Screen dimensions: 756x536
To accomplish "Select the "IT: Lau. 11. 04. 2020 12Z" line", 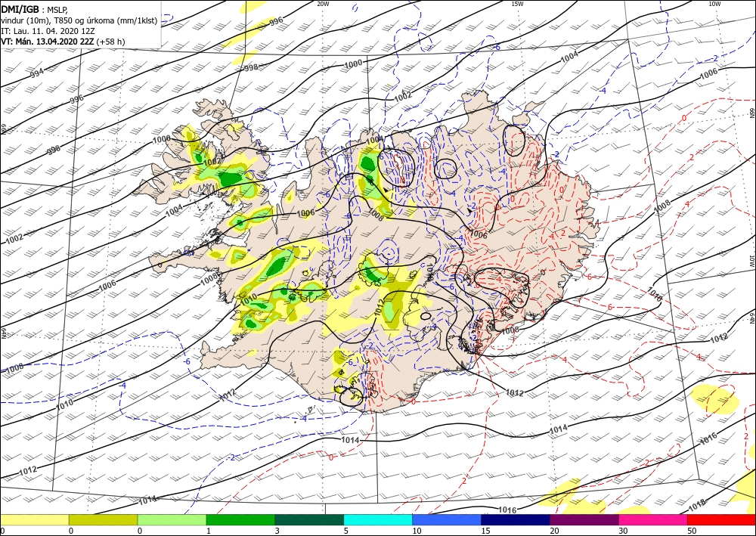I will tap(48, 31).
